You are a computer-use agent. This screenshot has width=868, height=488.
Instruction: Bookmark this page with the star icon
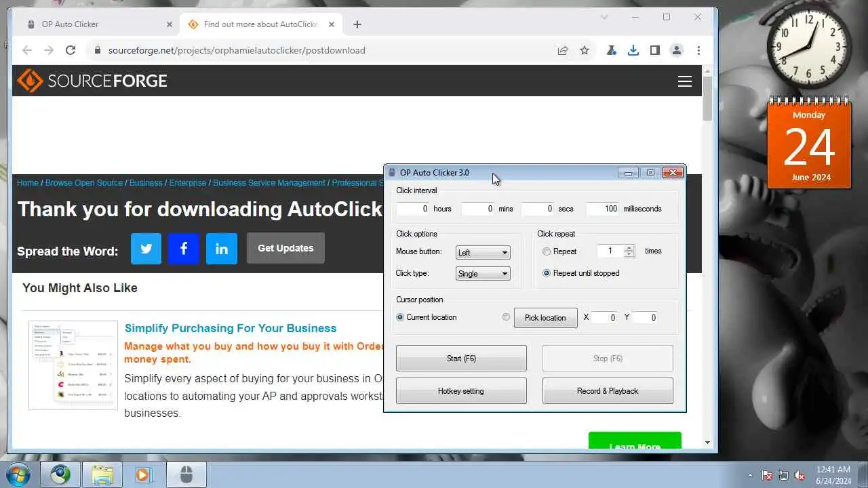pyautogui.click(x=585, y=50)
